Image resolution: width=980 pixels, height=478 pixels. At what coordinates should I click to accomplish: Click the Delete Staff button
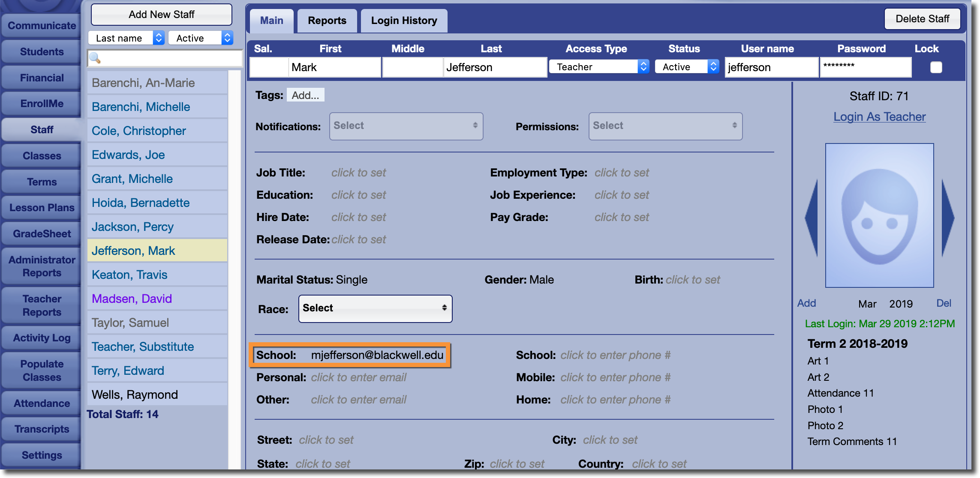922,19
